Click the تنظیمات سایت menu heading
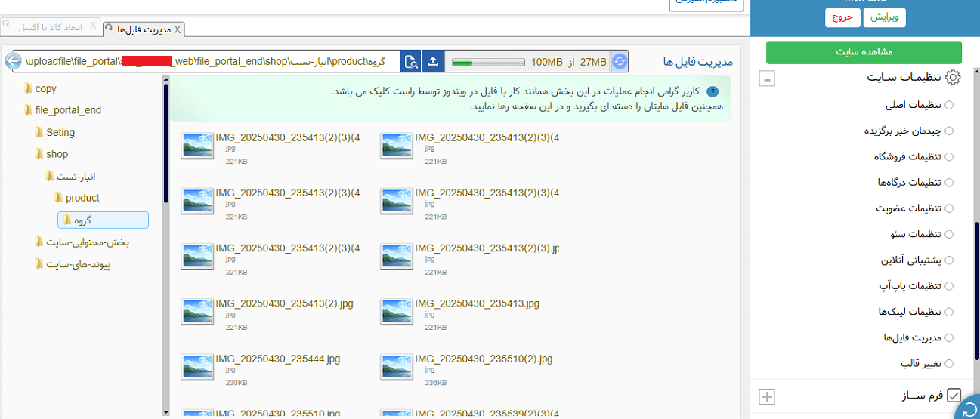The image size is (980, 419). (x=904, y=77)
